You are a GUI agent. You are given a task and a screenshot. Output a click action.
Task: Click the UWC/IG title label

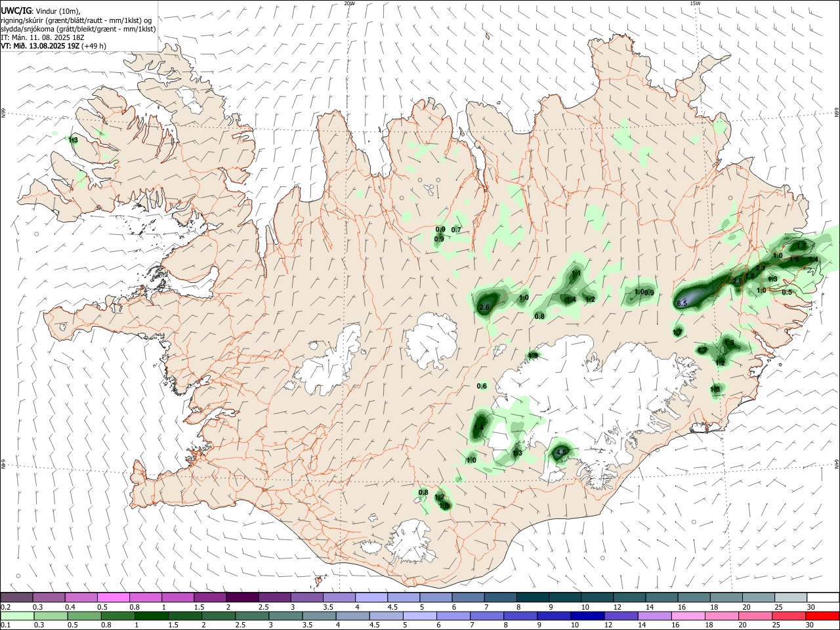pyautogui.click(x=16, y=11)
